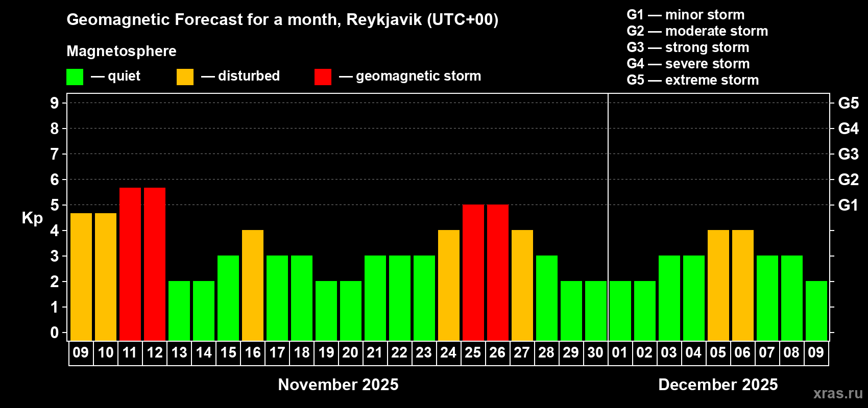
Task: Click the date label 20 on axis
Action: (x=351, y=353)
